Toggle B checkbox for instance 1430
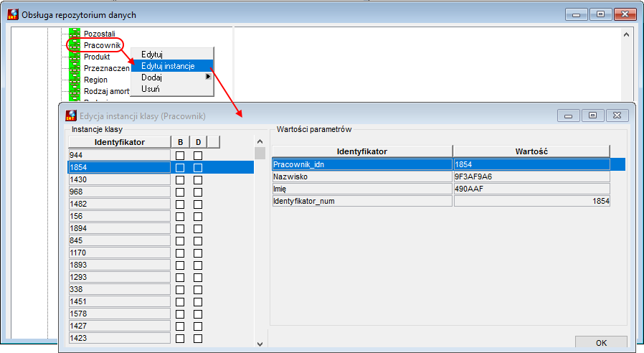This screenshot has width=644, height=353. pos(180,180)
